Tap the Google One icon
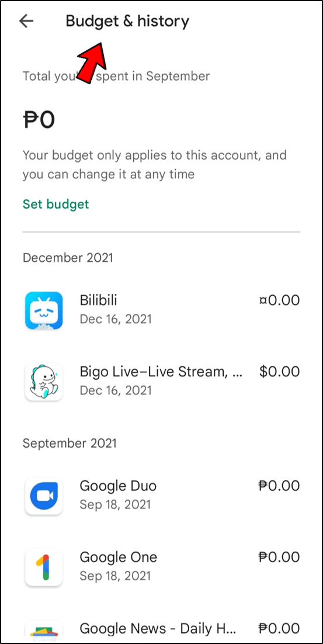 click(x=43, y=567)
